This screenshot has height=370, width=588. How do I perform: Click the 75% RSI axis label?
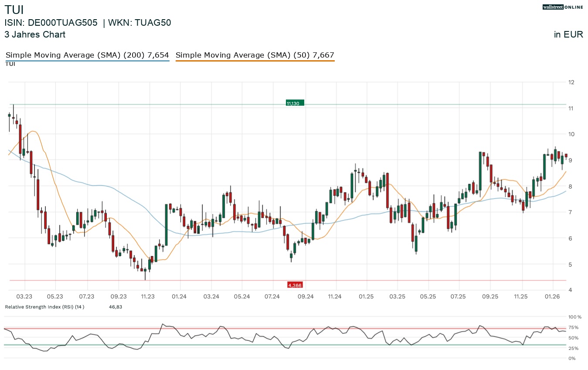(x=572, y=327)
